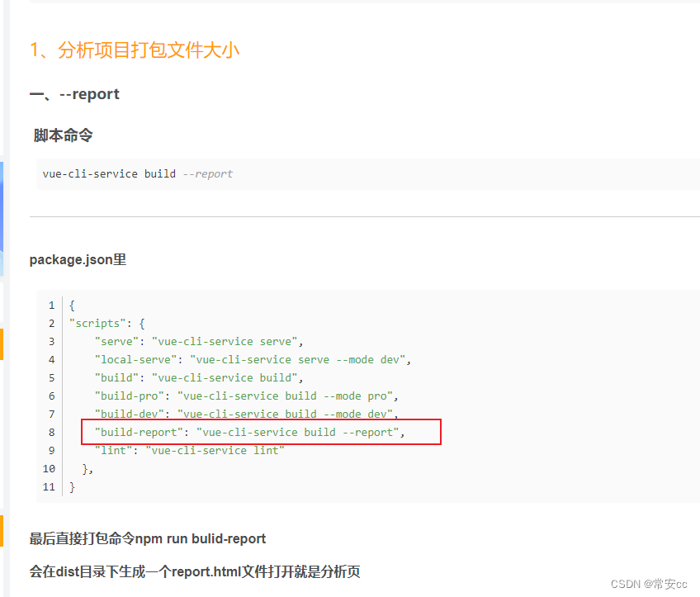Viewport: 700px width, 597px height.
Task: Click the '"build": "vue-cli-service build"' code line
Action: 199,377
